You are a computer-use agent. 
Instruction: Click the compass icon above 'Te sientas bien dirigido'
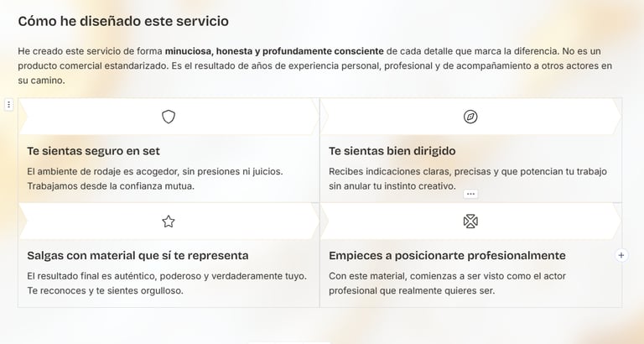tap(470, 117)
